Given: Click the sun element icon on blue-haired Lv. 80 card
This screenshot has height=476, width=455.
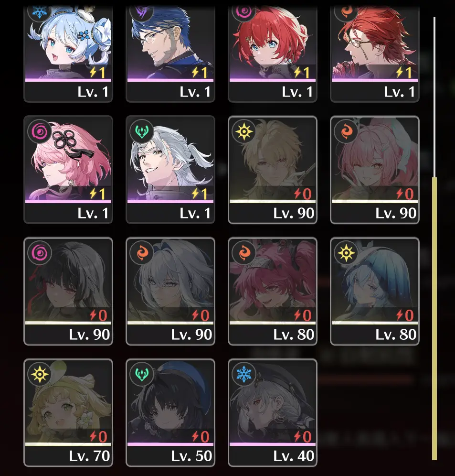Looking at the screenshot, I should [x=346, y=253].
